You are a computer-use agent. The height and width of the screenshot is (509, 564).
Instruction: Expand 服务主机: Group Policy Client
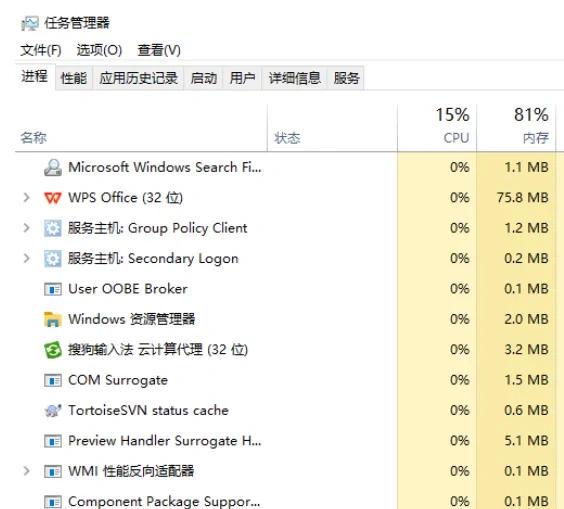point(26,228)
